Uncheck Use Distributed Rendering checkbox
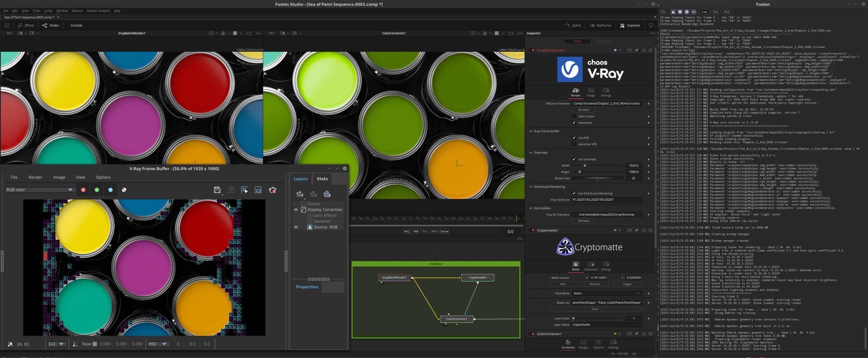The image size is (868, 358). (x=574, y=193)
